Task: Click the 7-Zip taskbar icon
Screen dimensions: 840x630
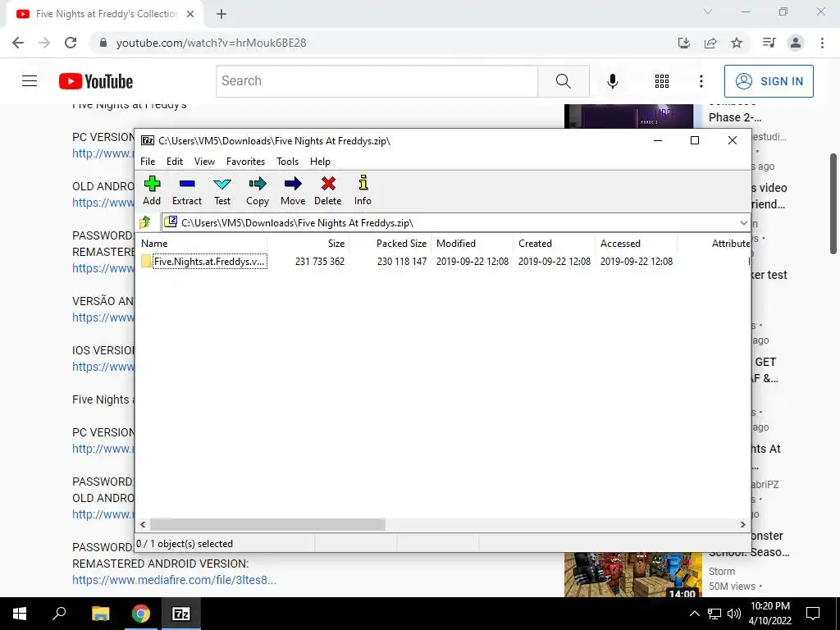Action: tap(181, 614)
